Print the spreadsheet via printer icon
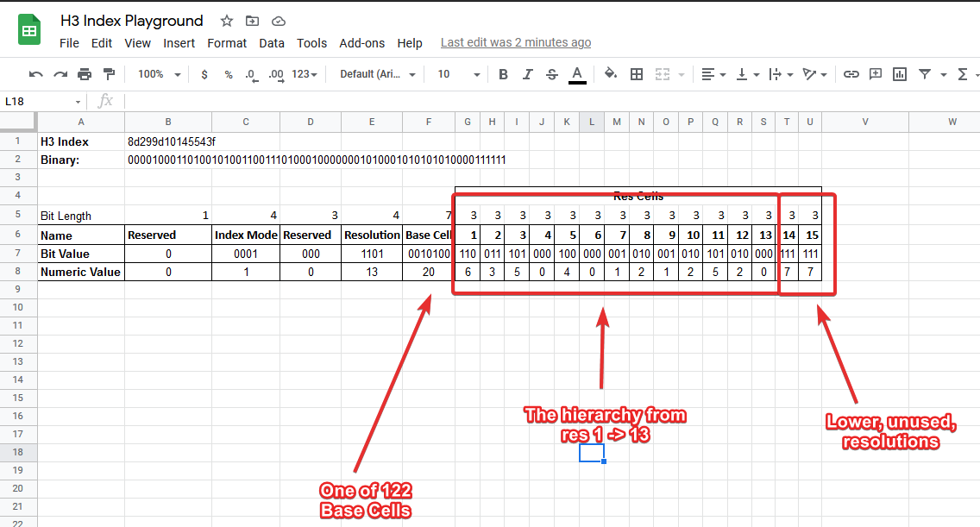980x527 pixels. (85, 74)
